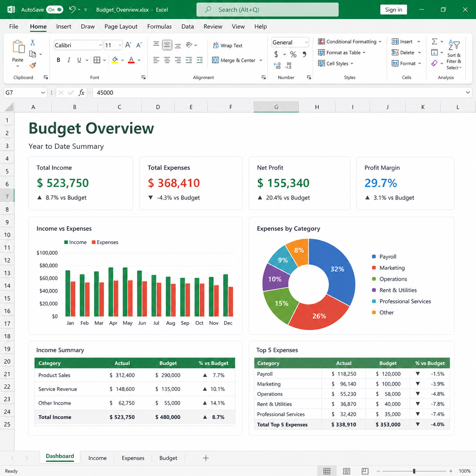Toggle Bold formatting
The height and width of the screenshot is (476, 476).
point(58,60)
